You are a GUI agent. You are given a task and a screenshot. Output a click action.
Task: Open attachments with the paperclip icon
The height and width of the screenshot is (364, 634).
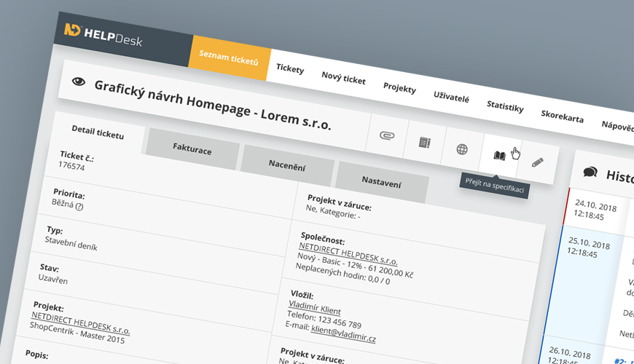click(x=386, y=135)
